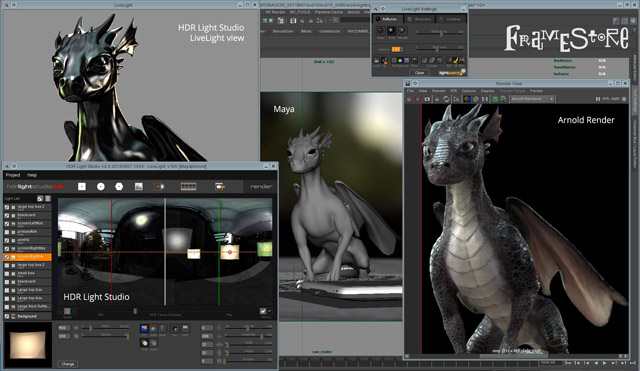Select the color wheel content type icon
640x371 pixels.
pos(153,329)
